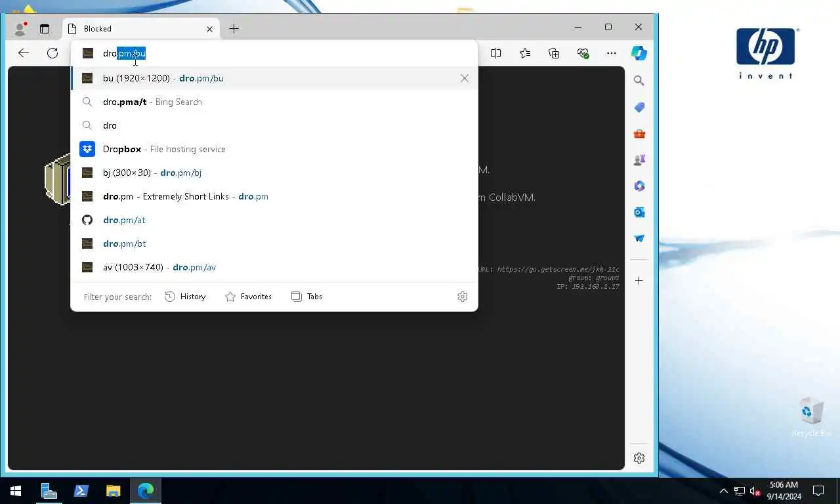Open the Windows Start menu
Screen dimensions: 840x504
click(16, 491)
